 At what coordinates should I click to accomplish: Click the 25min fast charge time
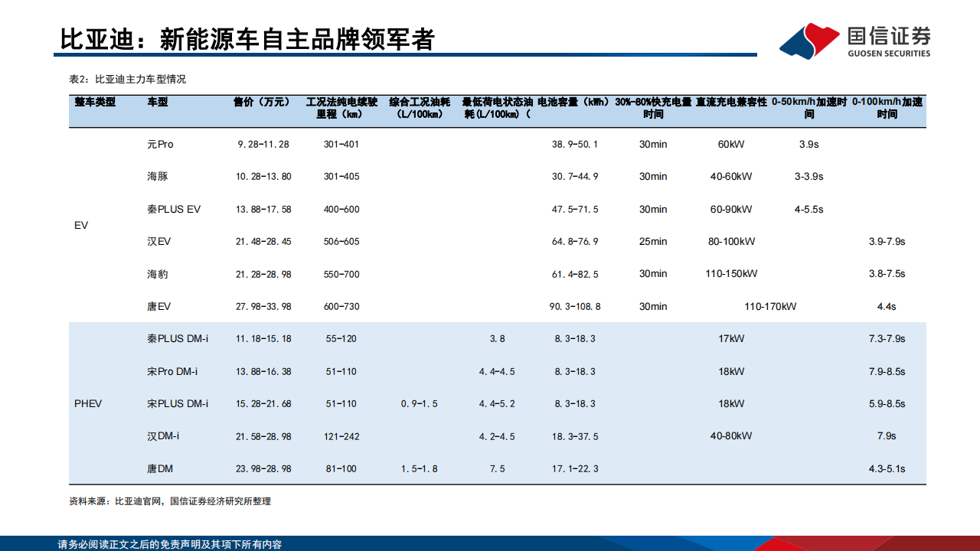pos(653,242)
